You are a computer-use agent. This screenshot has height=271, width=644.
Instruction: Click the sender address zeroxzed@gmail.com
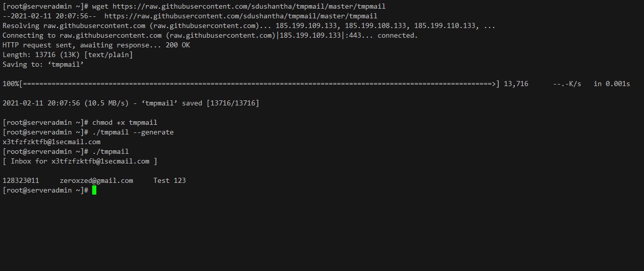click(x=96, y=180)
